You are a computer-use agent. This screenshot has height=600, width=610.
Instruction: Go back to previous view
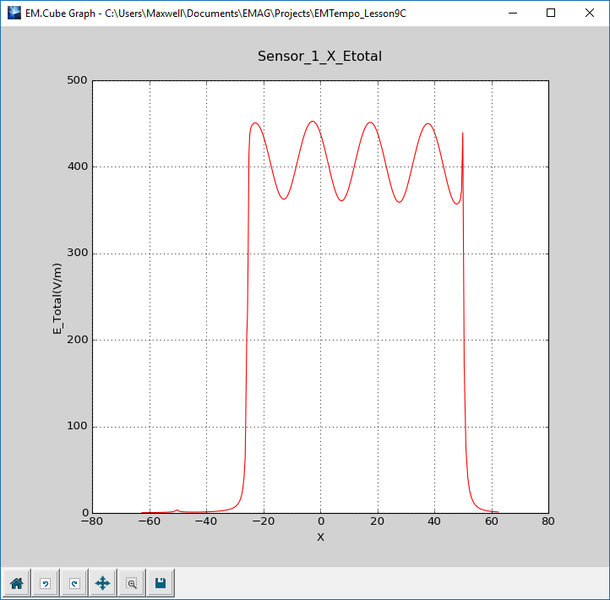tap(45, 582)
